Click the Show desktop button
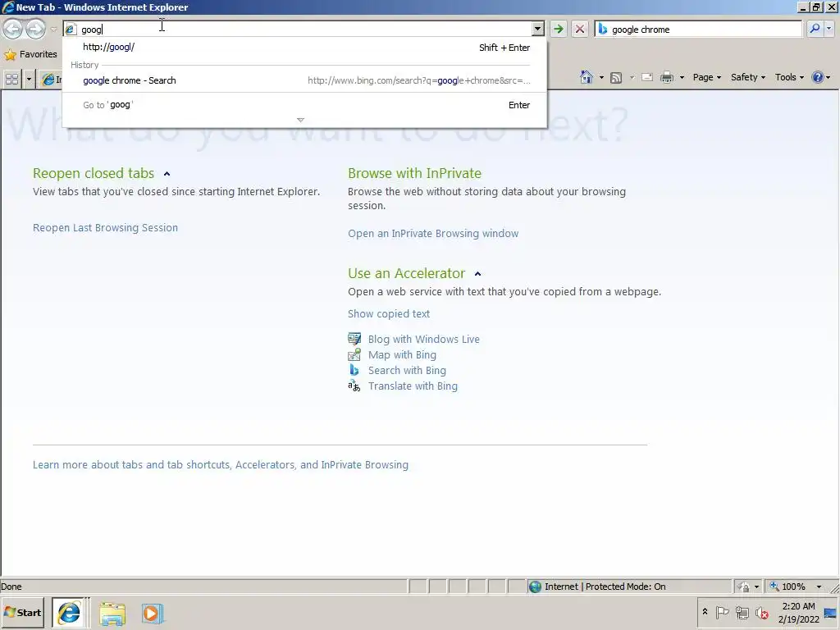 pos(831,613)
